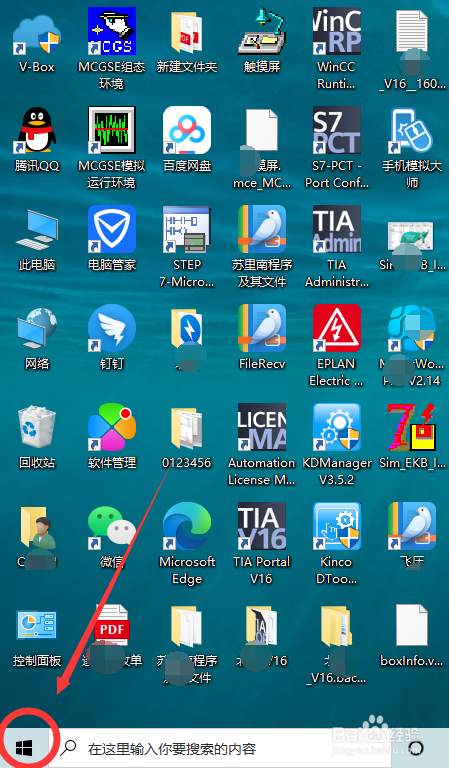Viewport: 449px width, 768px height.
Task: Launch STEP 7-Micro shortcut
Action: click(x=187, y=229)
